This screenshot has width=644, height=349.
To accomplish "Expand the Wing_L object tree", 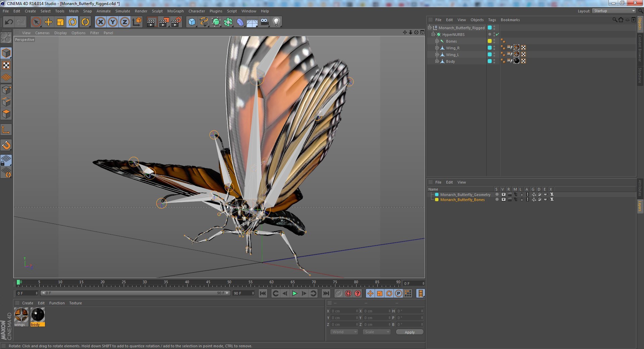I will 437,55.
